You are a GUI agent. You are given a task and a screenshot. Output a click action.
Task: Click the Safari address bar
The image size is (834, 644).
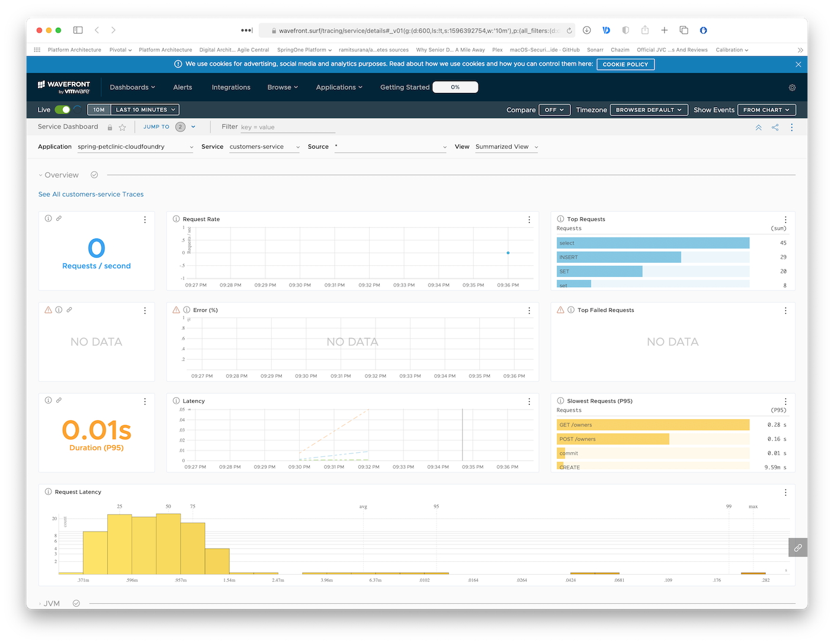click(418, 30)
